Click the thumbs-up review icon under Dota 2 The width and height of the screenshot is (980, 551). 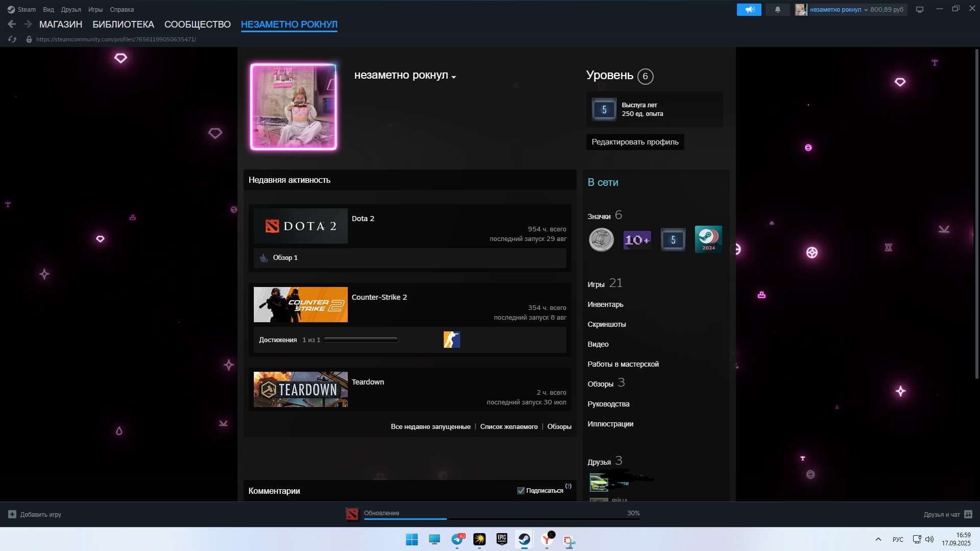pos(264,258)
